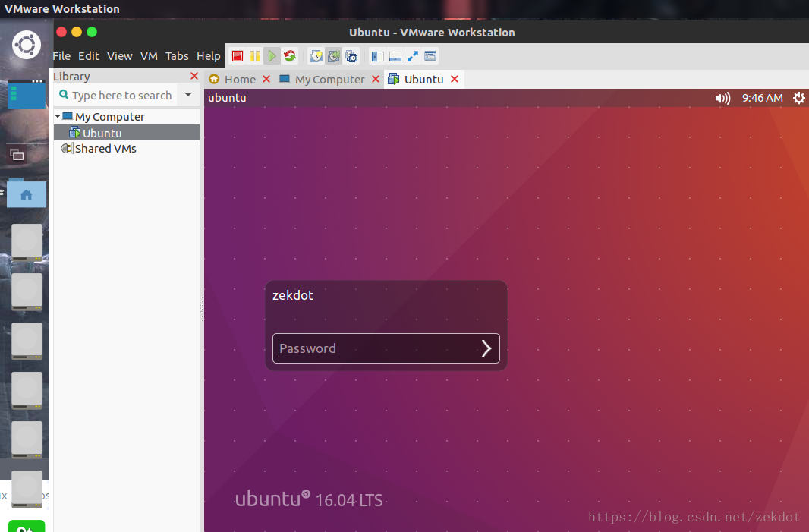Collapse the My Computer tree node

click(58, 117)
